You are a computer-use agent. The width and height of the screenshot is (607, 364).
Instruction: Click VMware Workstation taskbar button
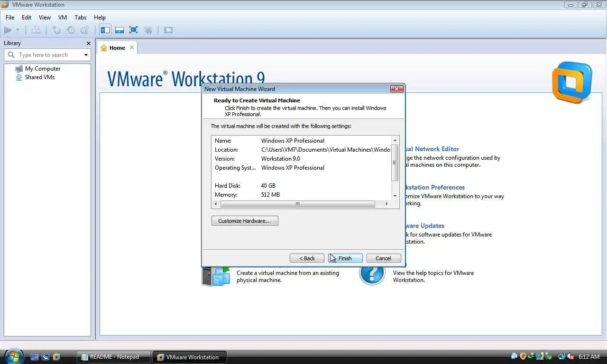tap(189, 357)
